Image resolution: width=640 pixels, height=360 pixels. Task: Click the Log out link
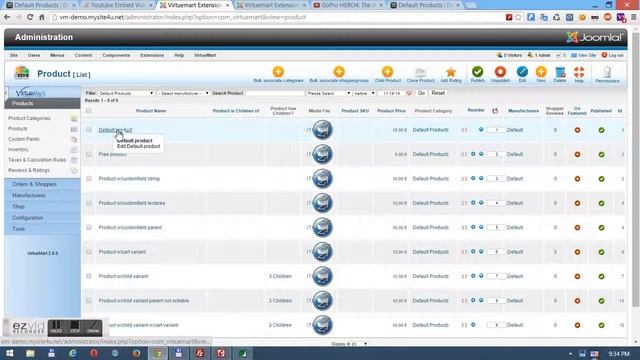coord(613,55)
